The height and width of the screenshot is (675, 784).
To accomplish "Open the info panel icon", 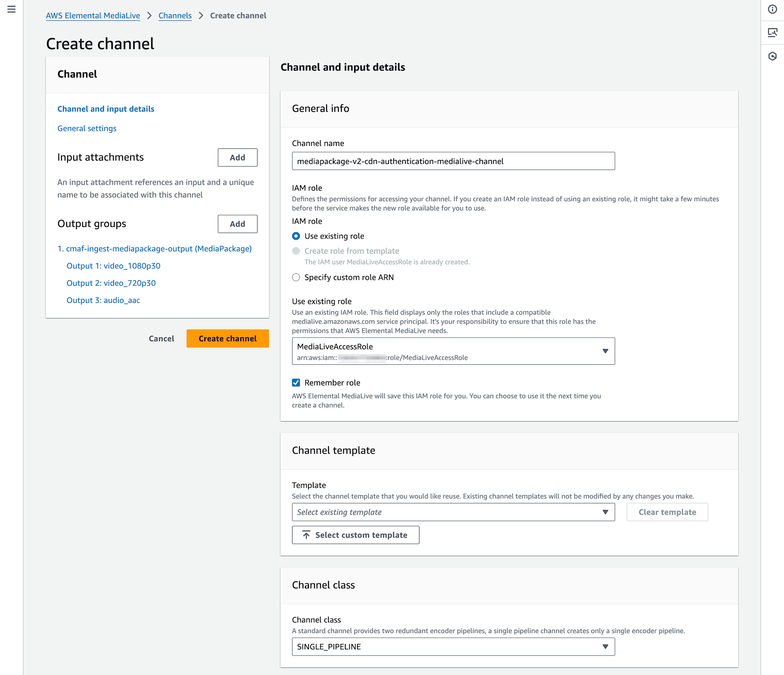I will [x=772, y=9].
